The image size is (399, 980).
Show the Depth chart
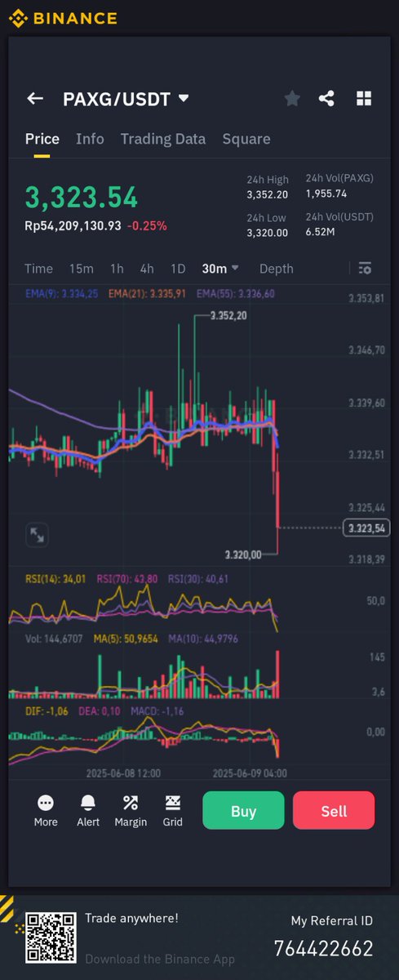click(x=277, y=269)
